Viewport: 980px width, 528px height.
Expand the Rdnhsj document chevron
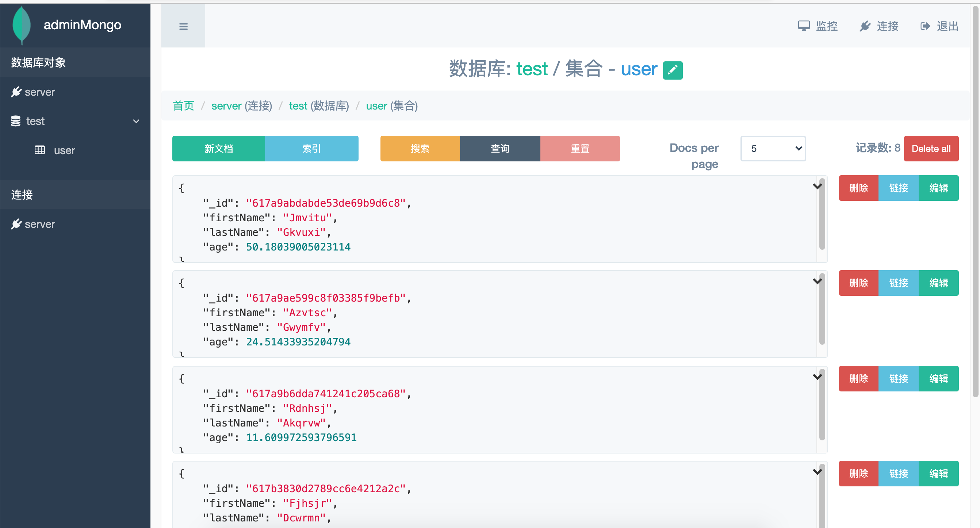(x=817, y=376)
